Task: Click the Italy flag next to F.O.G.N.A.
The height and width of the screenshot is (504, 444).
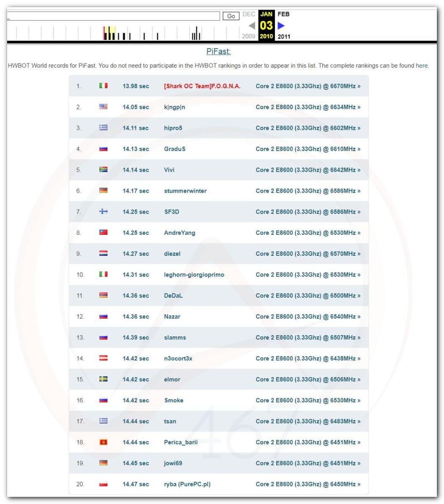Action: pos(103,86)
